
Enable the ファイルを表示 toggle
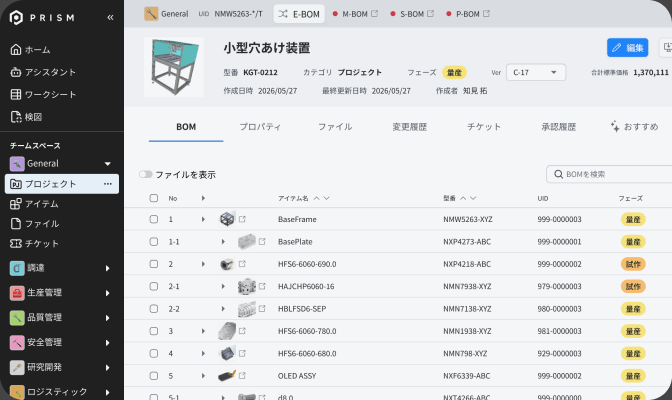146,174
